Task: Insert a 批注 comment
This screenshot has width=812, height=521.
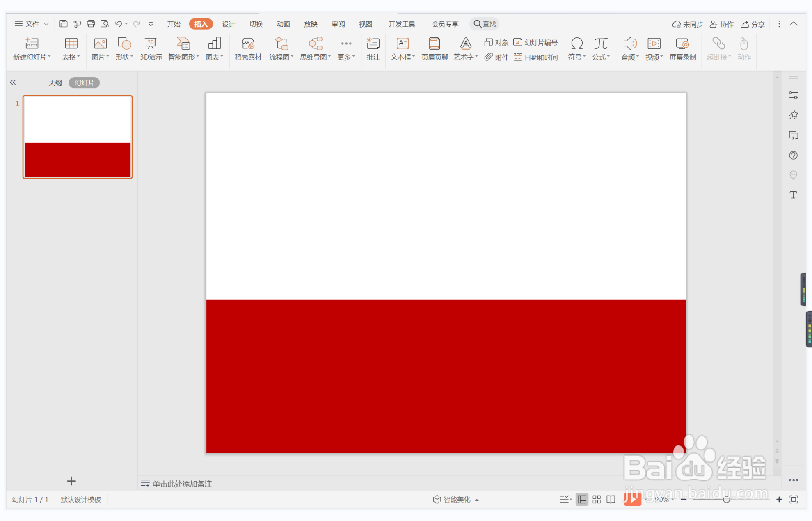Action: 373,48
